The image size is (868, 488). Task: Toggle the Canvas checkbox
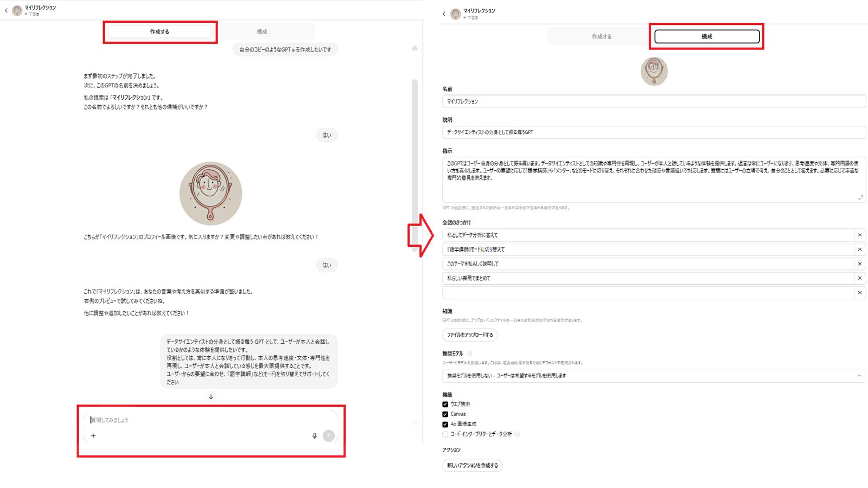click(x=445, y=414)
